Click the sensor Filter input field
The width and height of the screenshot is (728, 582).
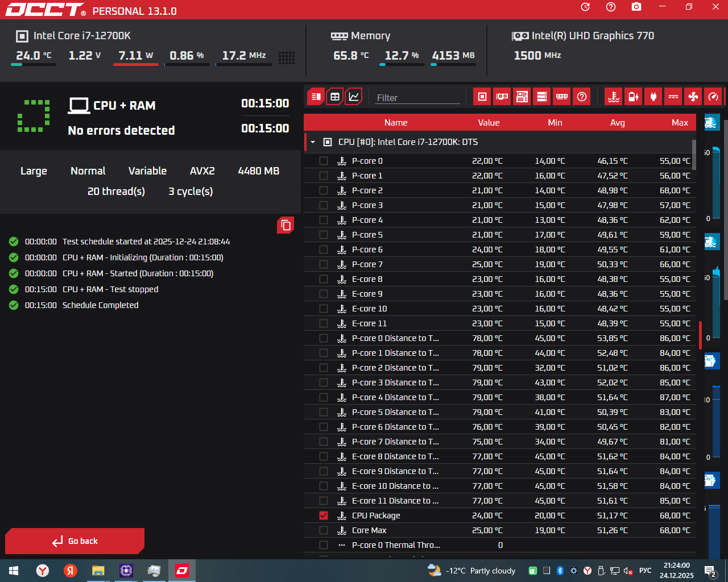pos(417,98)
